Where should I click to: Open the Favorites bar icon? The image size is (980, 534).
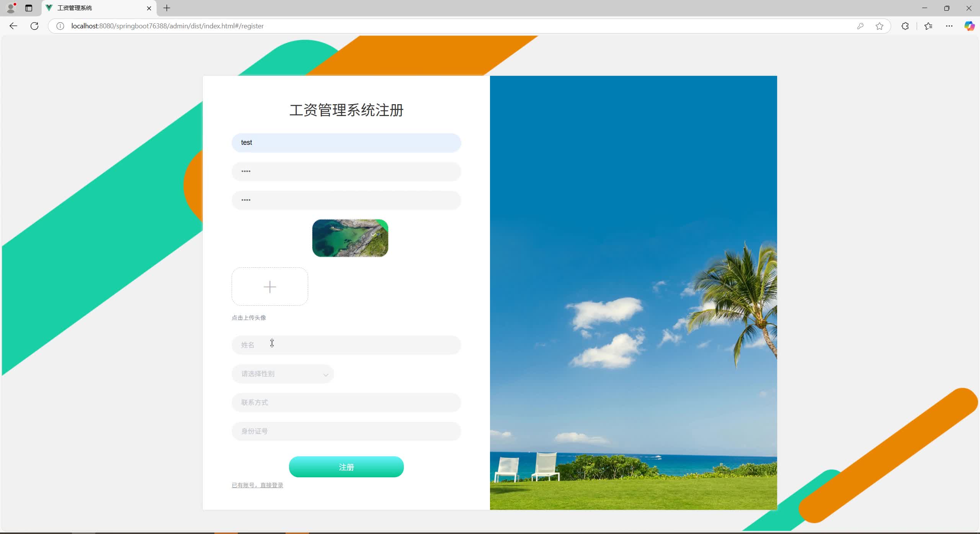[928, 26]
